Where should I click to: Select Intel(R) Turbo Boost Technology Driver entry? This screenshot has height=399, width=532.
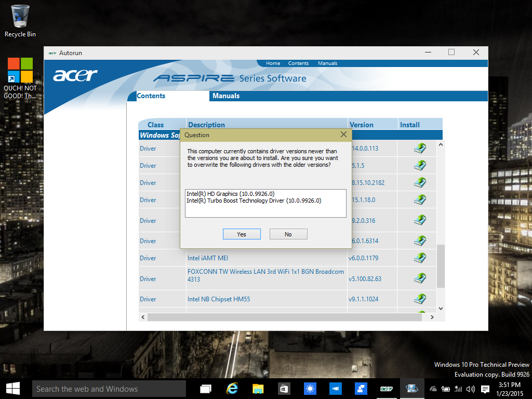(x=254, y=201)
